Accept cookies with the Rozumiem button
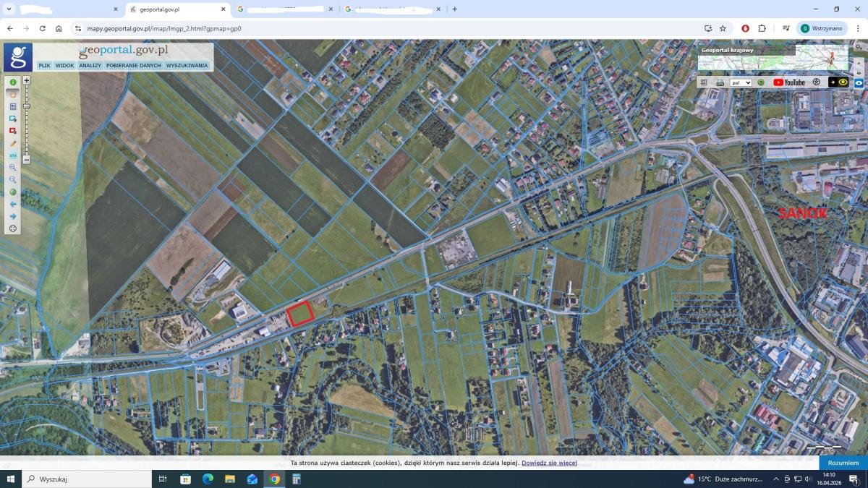Viewport: 868px width, 488px height. tap(843, 463)
